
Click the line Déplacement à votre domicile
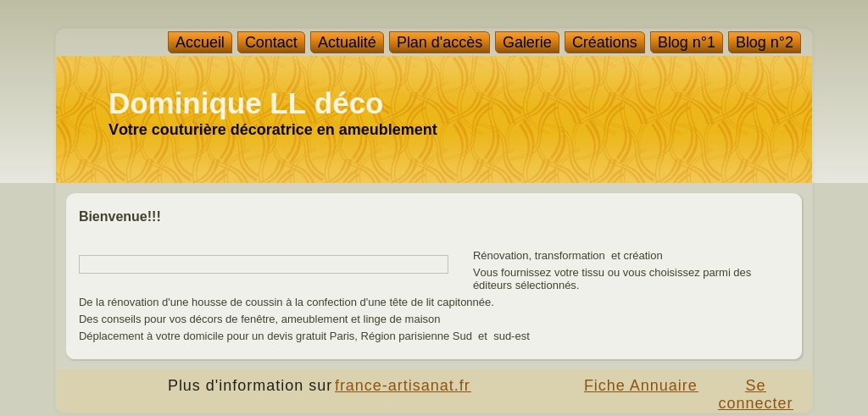304,336
